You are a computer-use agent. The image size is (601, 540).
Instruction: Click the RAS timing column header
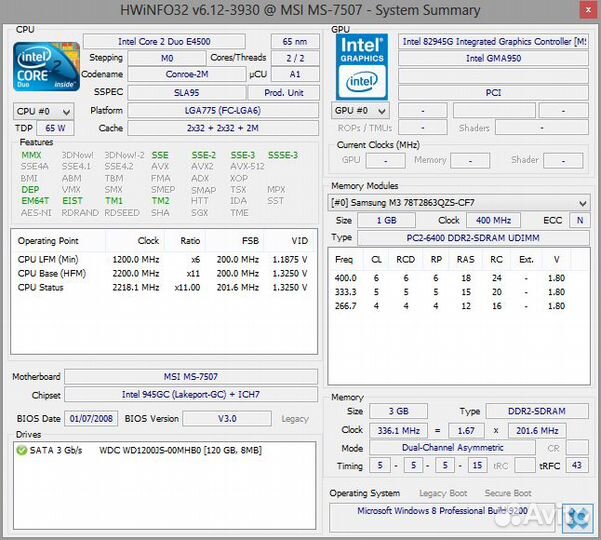465,259
